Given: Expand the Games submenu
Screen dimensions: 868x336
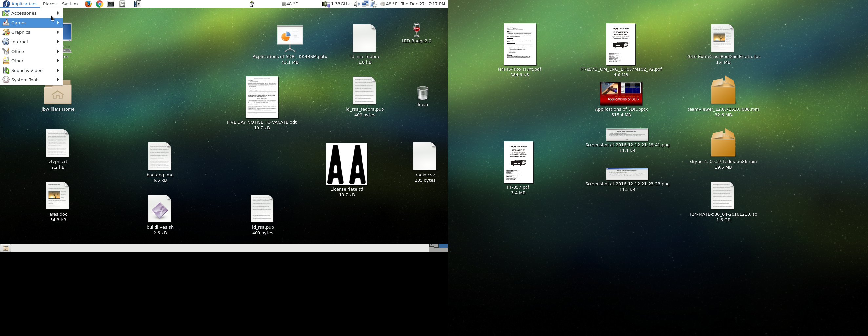Looking at the screenshot, I should (x=31, y=23).
